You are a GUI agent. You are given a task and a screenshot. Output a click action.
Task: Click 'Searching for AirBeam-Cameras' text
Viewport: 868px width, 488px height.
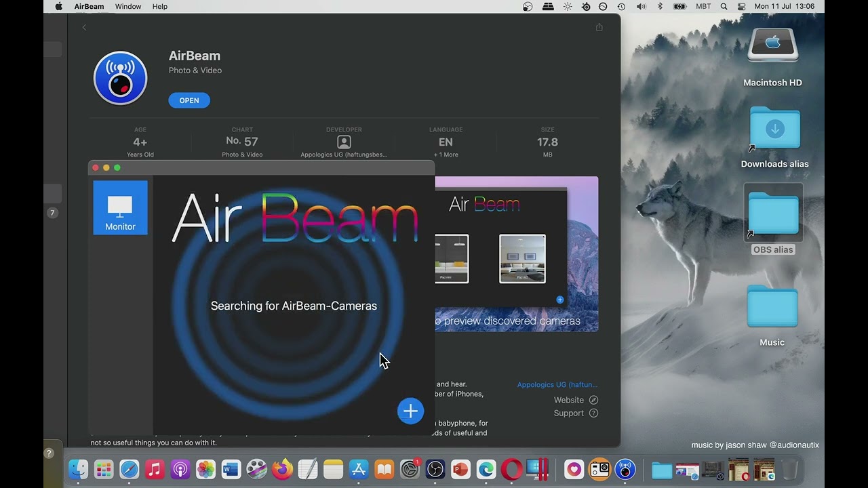(294, 306)
